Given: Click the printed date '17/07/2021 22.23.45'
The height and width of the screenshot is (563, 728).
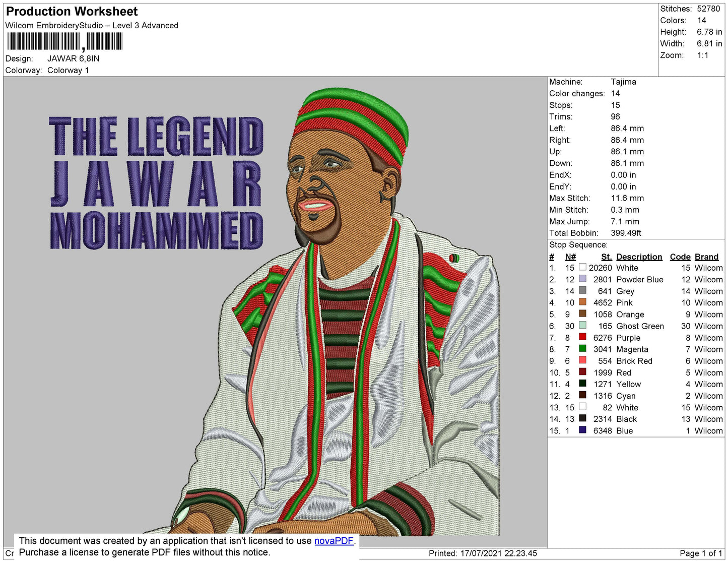Looking at the screenshot, I should pos(498,553).
